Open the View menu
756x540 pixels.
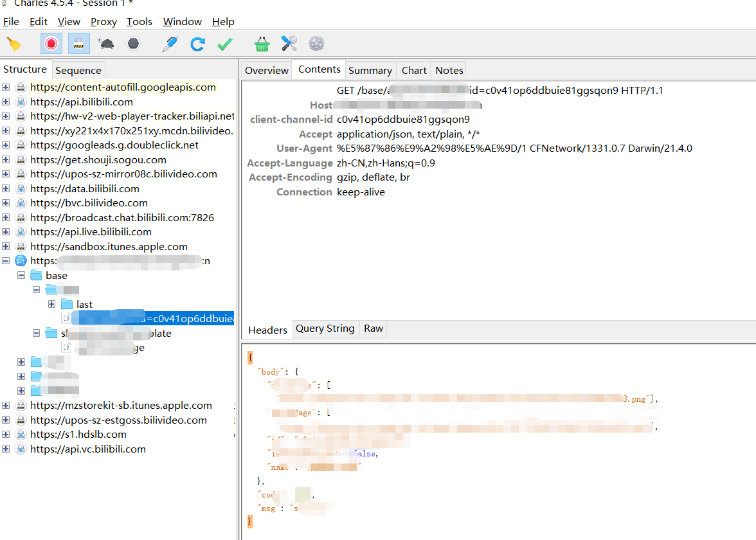tap(69, 22)
